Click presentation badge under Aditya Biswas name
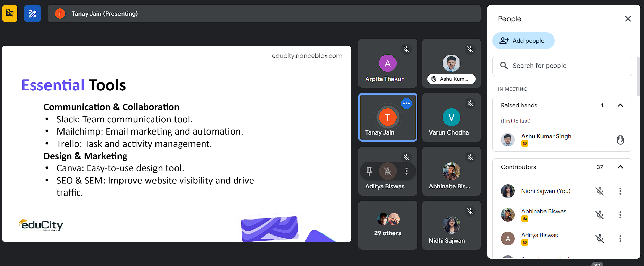Viewport: 644px width, 266px height. (525, 243)
